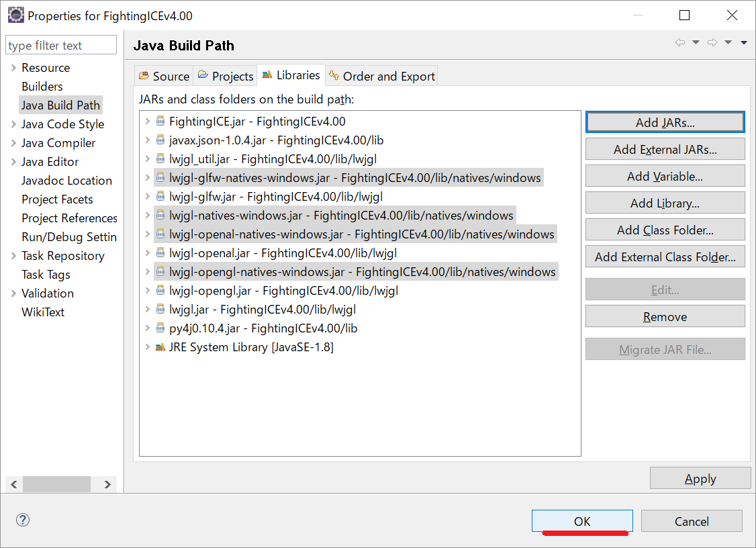756x548 pixels.
Task: Select WikiText in the sidebar
Action: pos(43,312)
